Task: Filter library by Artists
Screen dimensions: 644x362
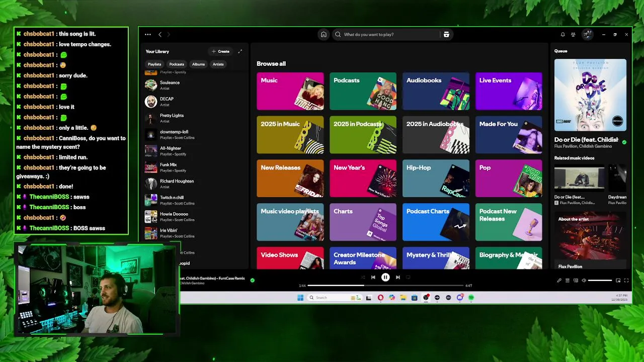Action: [218, 64]
